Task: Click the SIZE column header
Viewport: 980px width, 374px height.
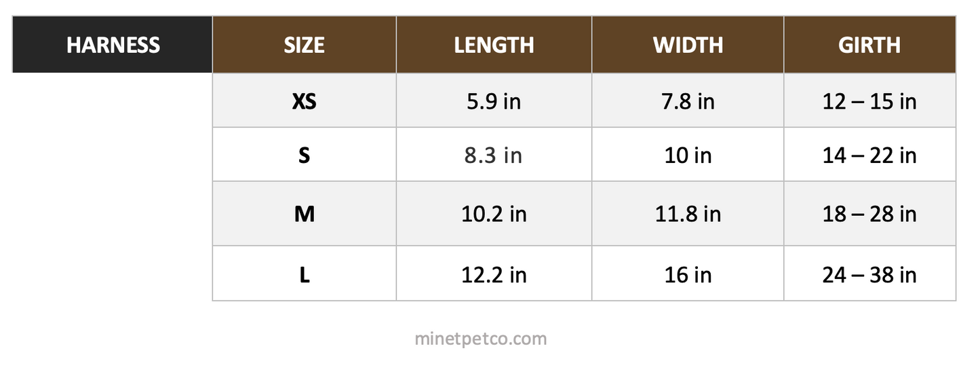Action: coord(305,45)
